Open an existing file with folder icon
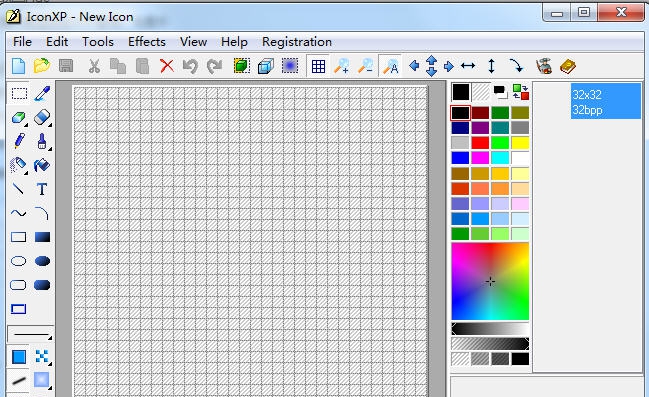Screen dimensions: 649x397 point(42,66)
